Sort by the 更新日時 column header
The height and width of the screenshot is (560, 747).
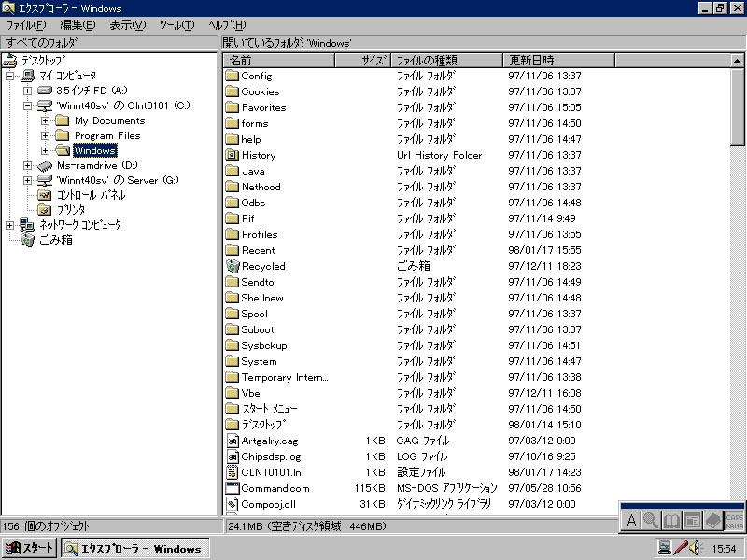click(x=558, y=61)
